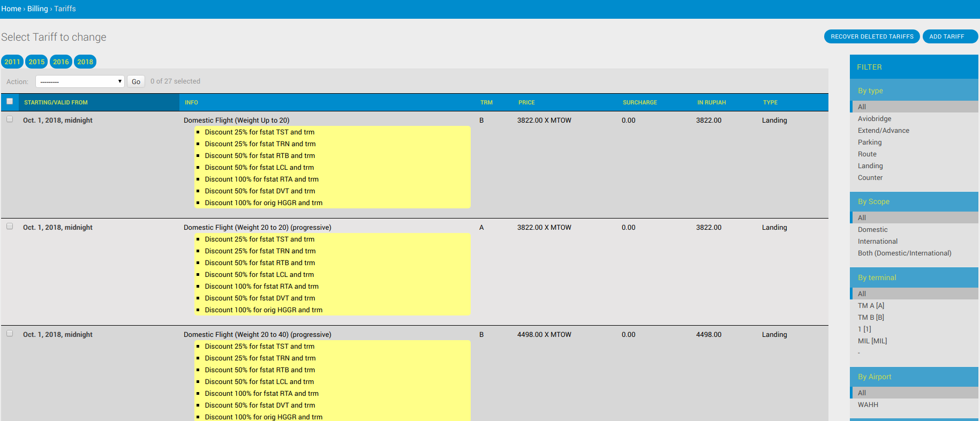Filter by terminal TM A [A]
Viewport: 980px width, 421px height.
pyautogui.click(x=871, y=306)
